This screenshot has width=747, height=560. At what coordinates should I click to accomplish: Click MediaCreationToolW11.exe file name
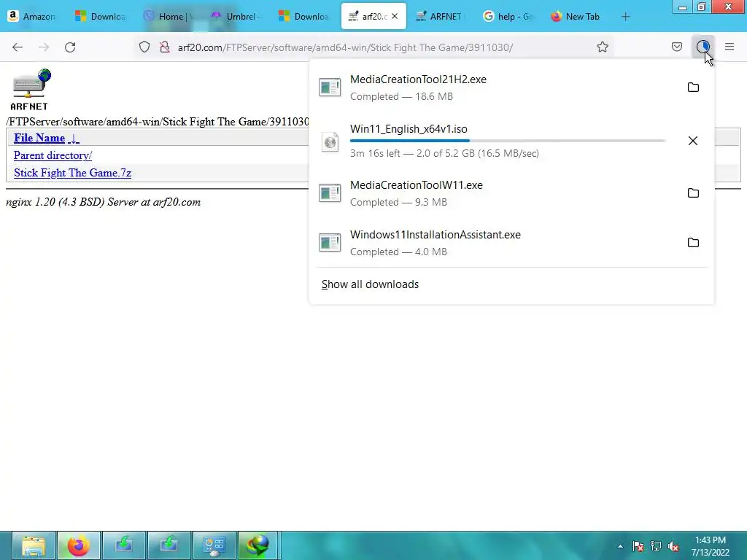pyautogui.click(x=417, y=185)
